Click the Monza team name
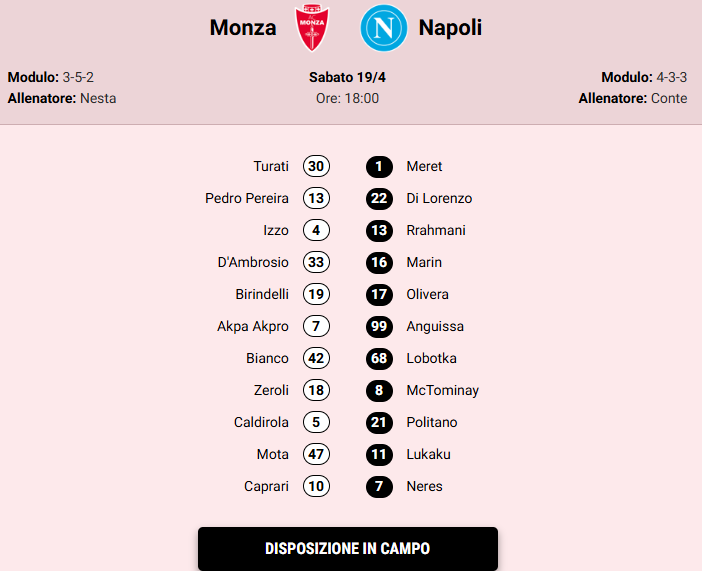This screenshot has height=571, width=702. (x=243, y=28)
